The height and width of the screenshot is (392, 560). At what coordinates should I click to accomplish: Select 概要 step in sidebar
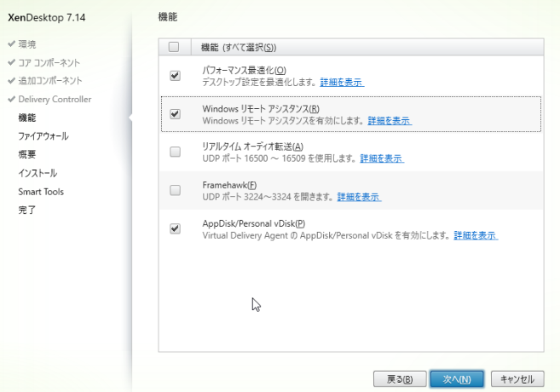coord(27,154)
